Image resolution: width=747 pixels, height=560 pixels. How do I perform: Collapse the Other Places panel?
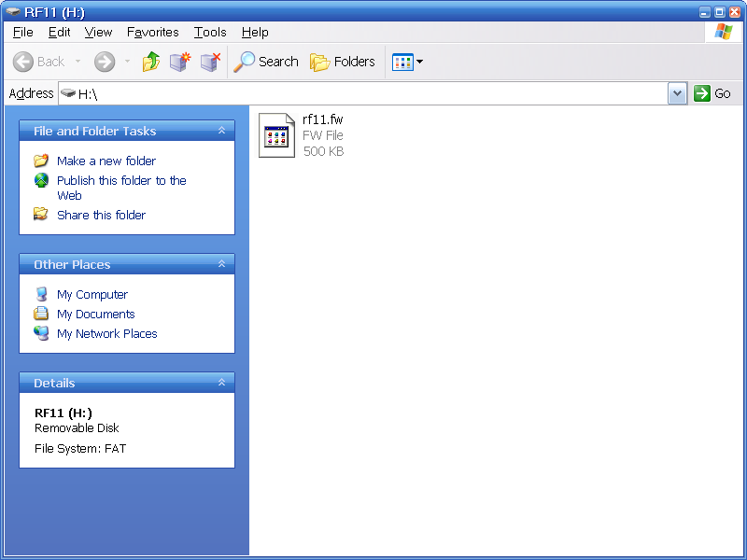pyautogui.click(x=221, y=265)
